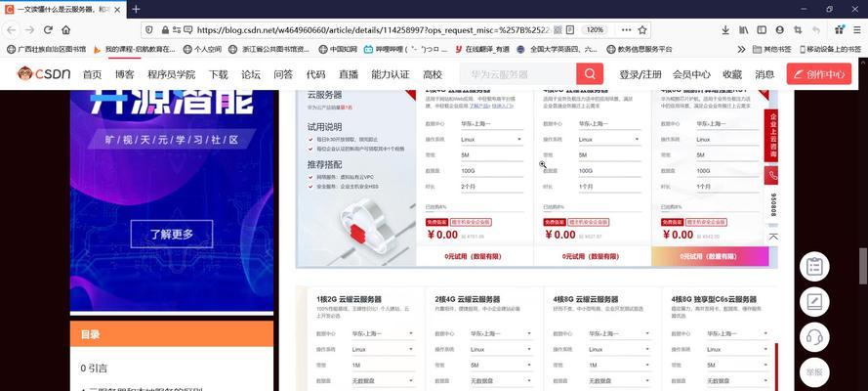Click the CSDN logo
The image size is (868, 391).
point(44,73)
